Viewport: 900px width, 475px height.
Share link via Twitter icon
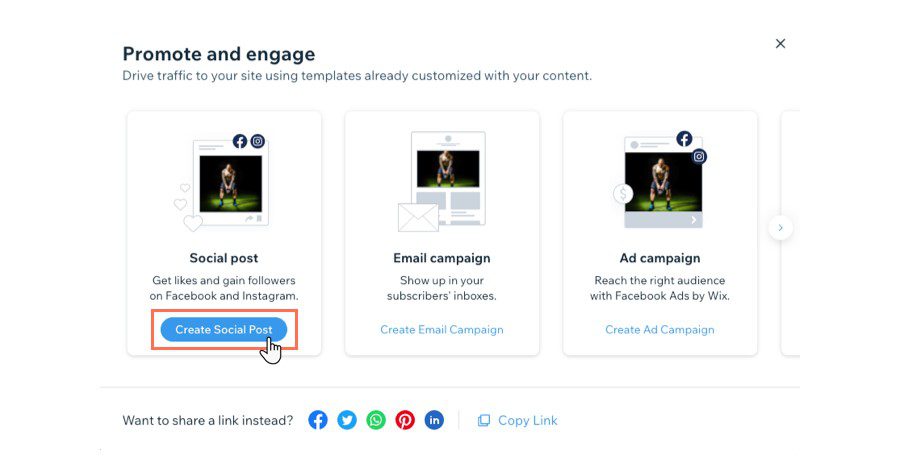click(347, 420)
